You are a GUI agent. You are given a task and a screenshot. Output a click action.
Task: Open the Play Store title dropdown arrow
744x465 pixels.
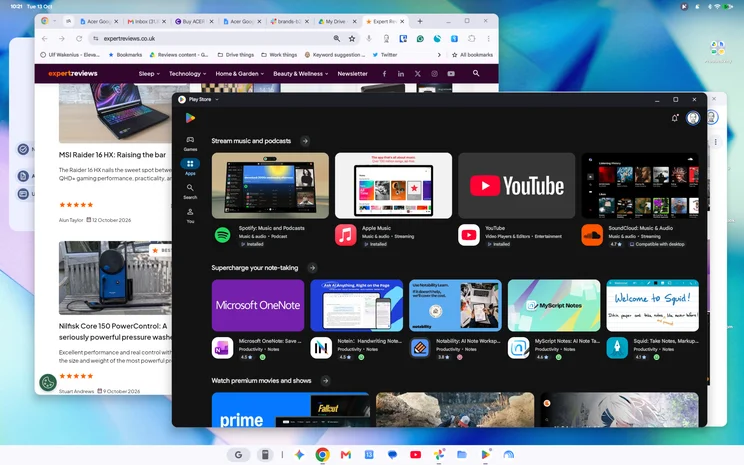click(x=217, y=99)
